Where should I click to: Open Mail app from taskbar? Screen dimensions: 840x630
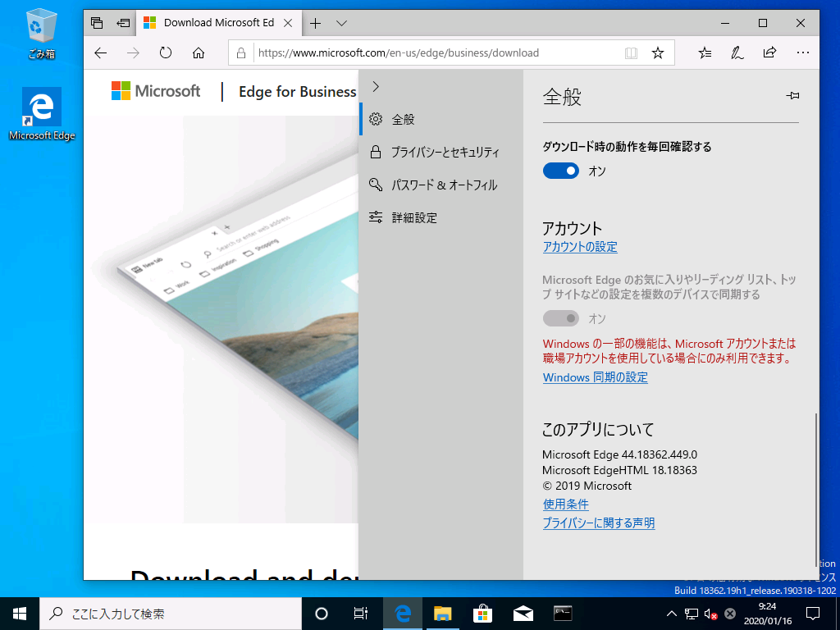click(x=523, y=614)
